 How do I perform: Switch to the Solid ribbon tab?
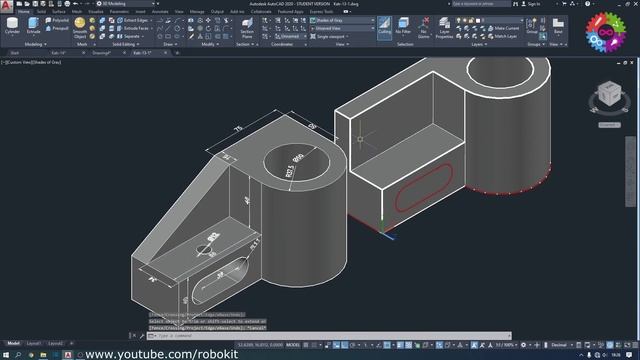pyautogui.click(x=41, y=12)
